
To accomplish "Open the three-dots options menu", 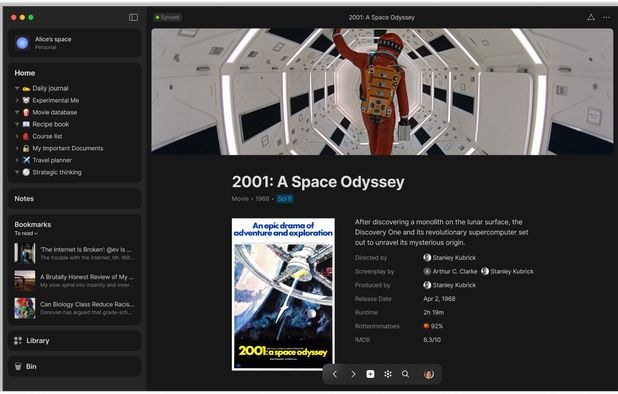I will tap(606, 17).
